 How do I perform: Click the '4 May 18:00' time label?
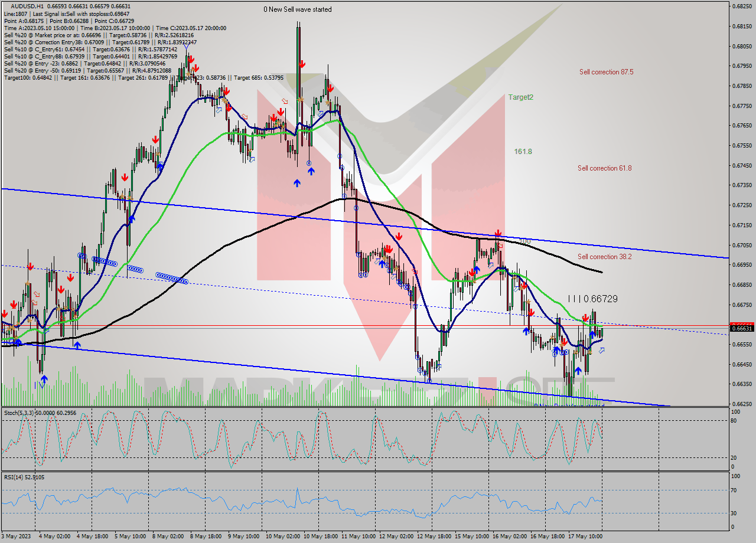[92, 537]
